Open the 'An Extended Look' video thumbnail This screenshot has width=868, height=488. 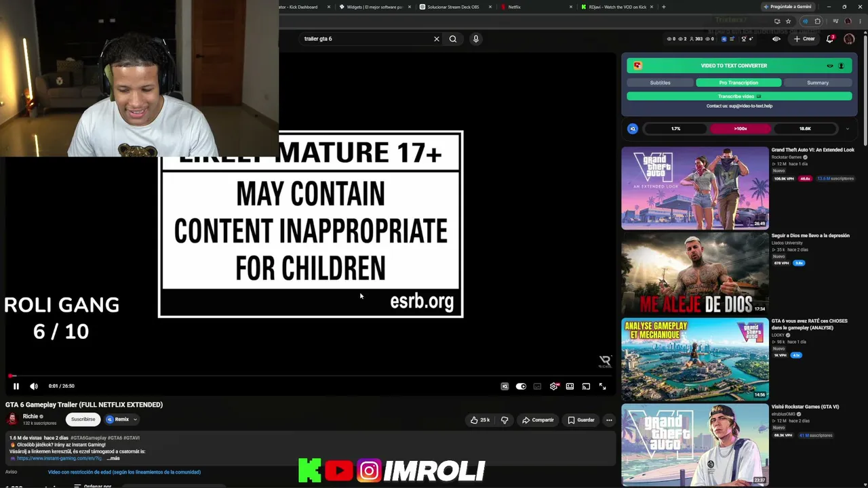click(x=695, y=188)
